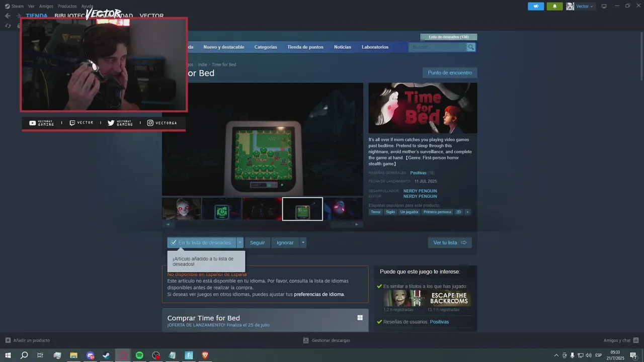Open Discord from the taskbar
This screenshot has height=362, width=644.
coord(90,355)
